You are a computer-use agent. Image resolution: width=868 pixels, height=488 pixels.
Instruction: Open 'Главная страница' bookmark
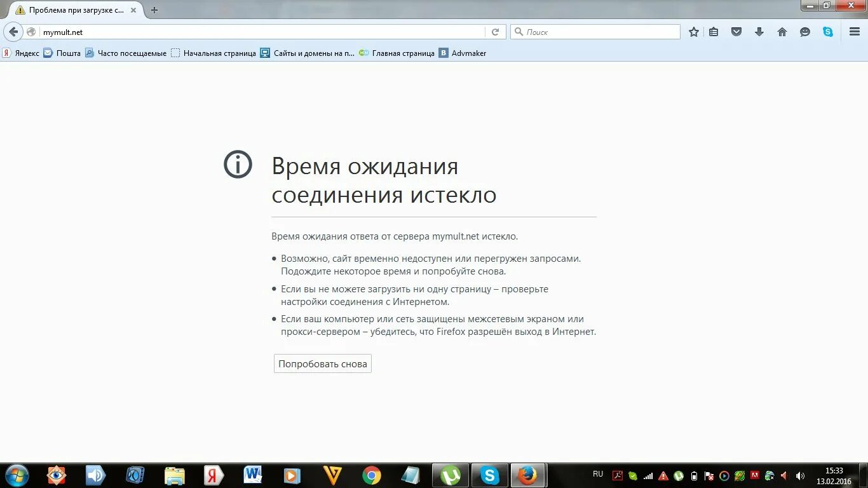coord(397,53)
